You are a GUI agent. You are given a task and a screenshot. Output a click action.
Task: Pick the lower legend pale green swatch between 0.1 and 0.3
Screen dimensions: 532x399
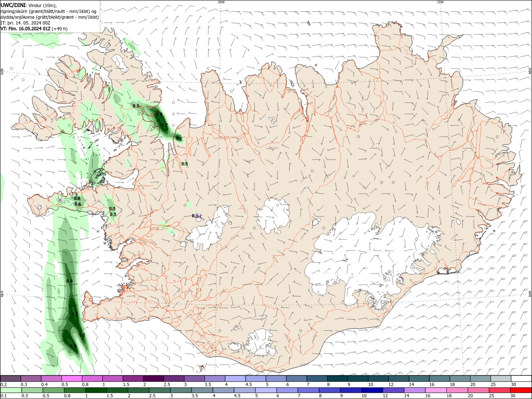(11, 390)
